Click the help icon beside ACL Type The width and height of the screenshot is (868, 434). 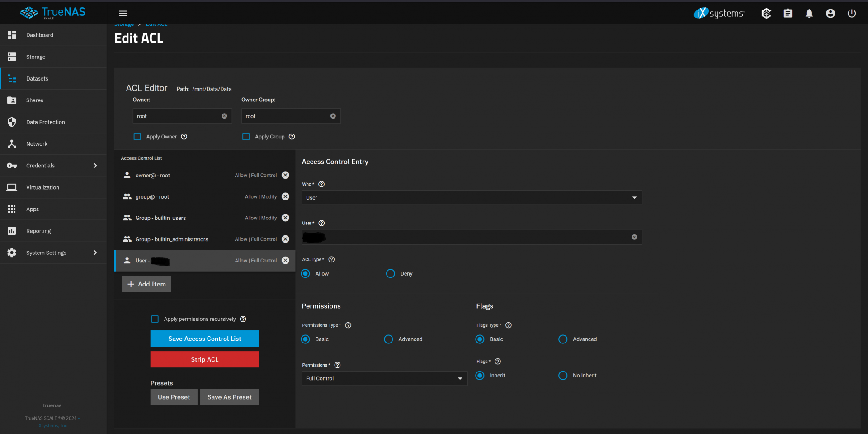(331, 259)
